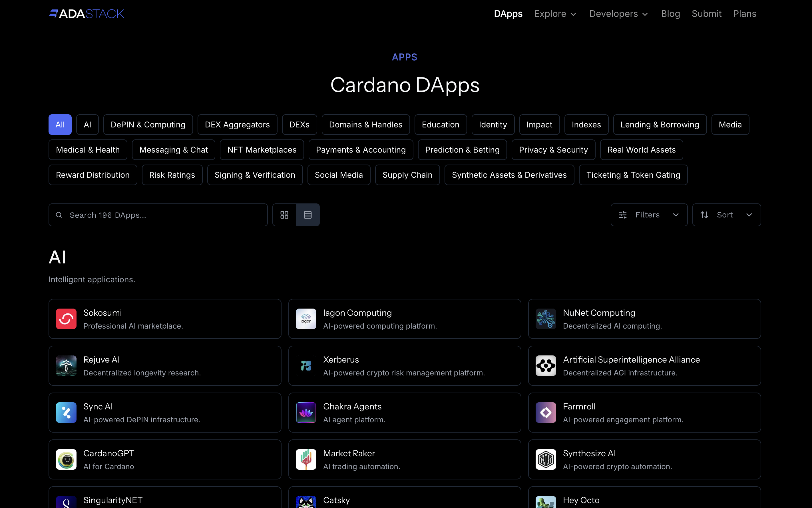Filter by Domains & Handles
812x508 pixels.
coord(365,125)
